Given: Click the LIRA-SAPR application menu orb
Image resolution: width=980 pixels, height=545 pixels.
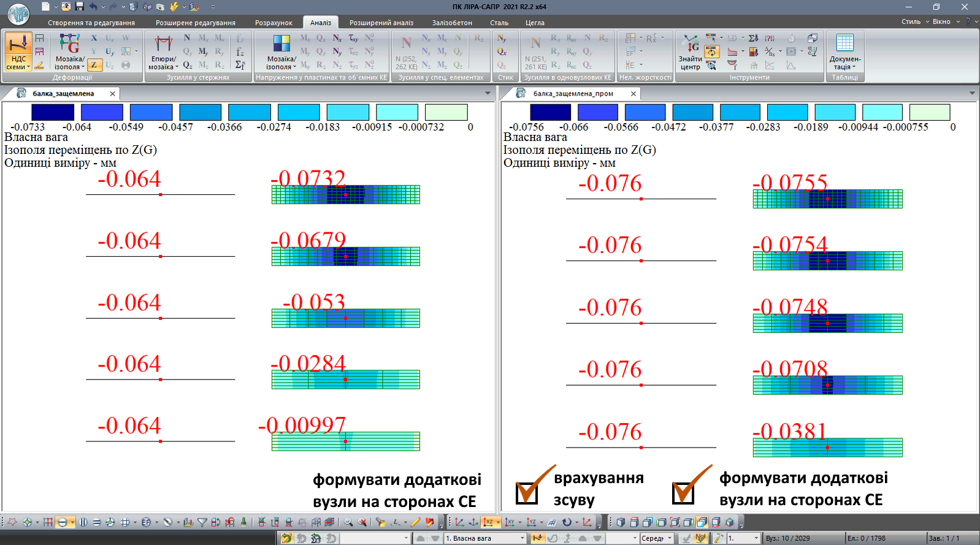Looking at the screenshot, I should (18, 12).
